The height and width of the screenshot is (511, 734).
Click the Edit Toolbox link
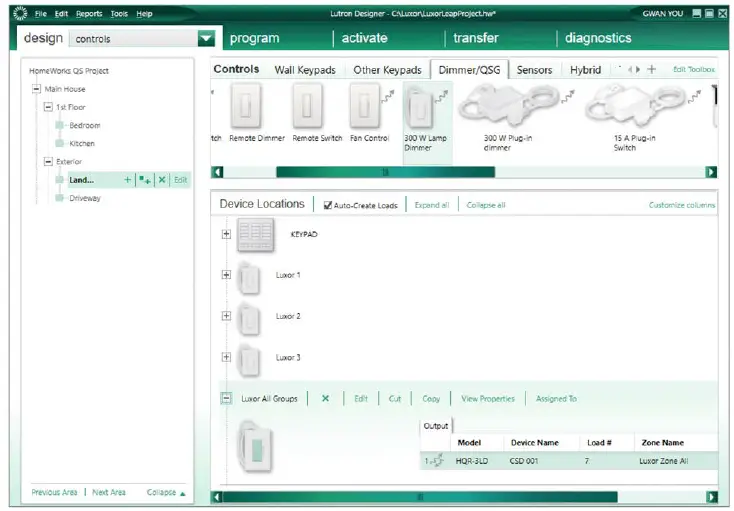tap(694, 69)
